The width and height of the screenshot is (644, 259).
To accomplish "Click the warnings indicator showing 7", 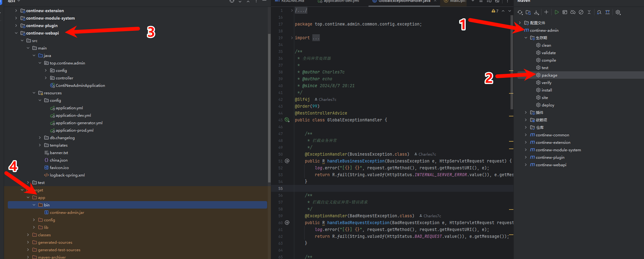I will click(495, 11).
